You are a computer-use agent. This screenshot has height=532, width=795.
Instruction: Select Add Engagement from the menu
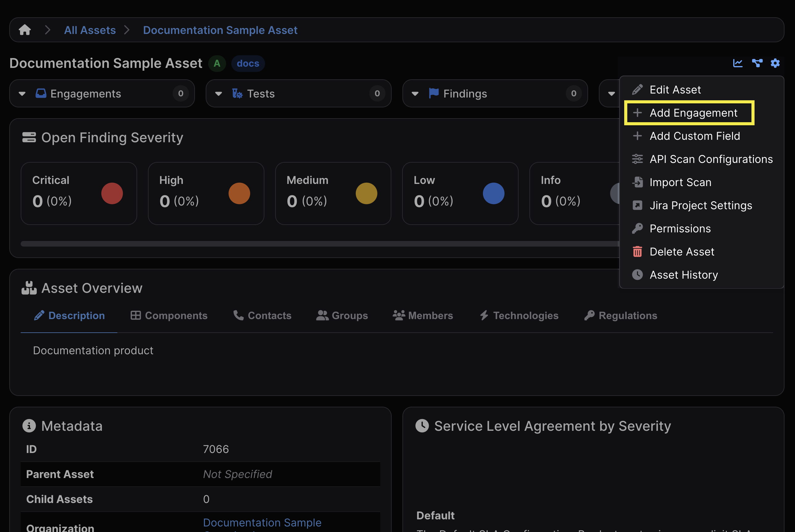[x=693, y=113]
